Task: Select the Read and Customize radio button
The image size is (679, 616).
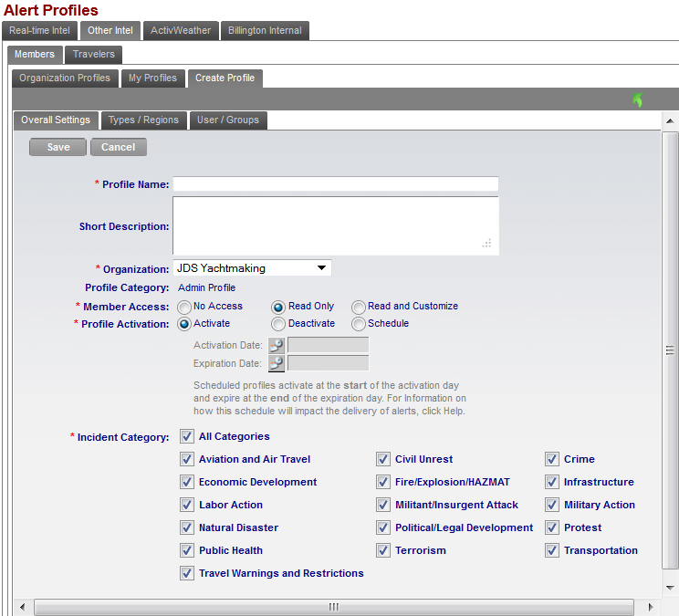Action: coord(359,307)
